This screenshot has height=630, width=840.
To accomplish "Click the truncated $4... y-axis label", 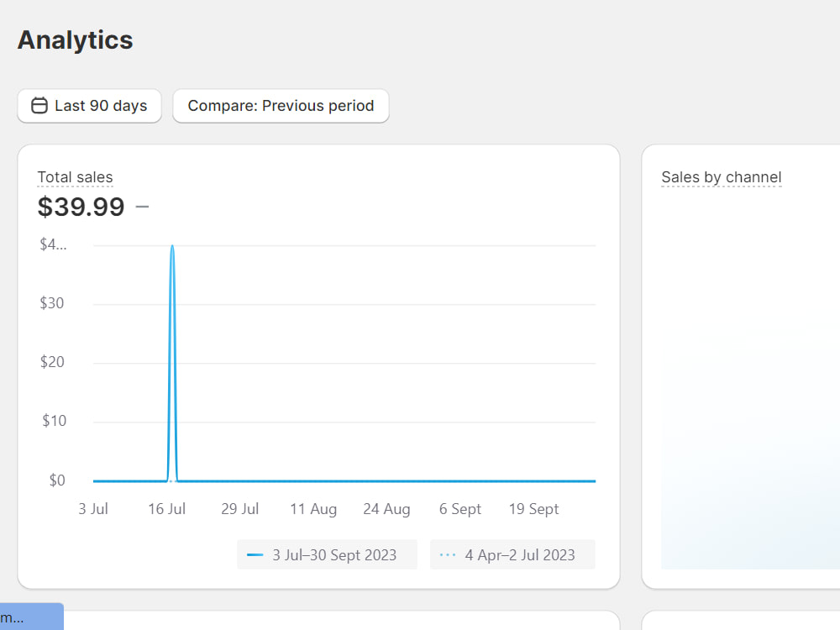I will tap(53, 244).
